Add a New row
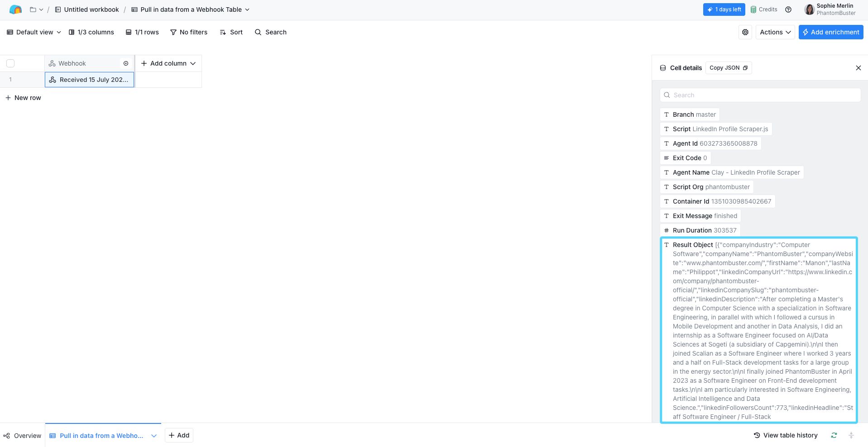This screenshot has width=868, height=447. point(23,98)
